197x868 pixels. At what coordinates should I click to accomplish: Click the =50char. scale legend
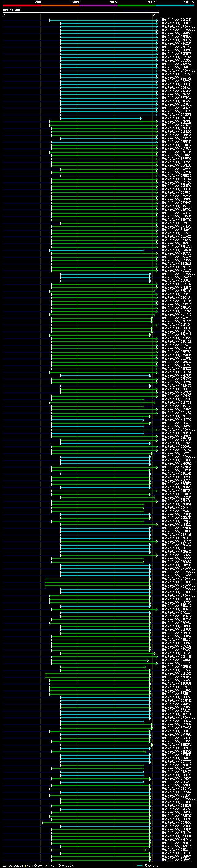point(147,865)
